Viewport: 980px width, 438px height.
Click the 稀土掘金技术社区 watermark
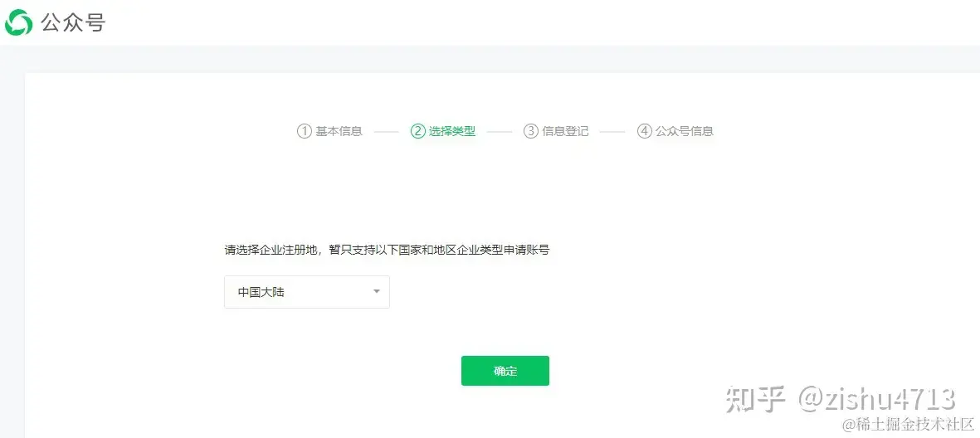click(908, 425)
